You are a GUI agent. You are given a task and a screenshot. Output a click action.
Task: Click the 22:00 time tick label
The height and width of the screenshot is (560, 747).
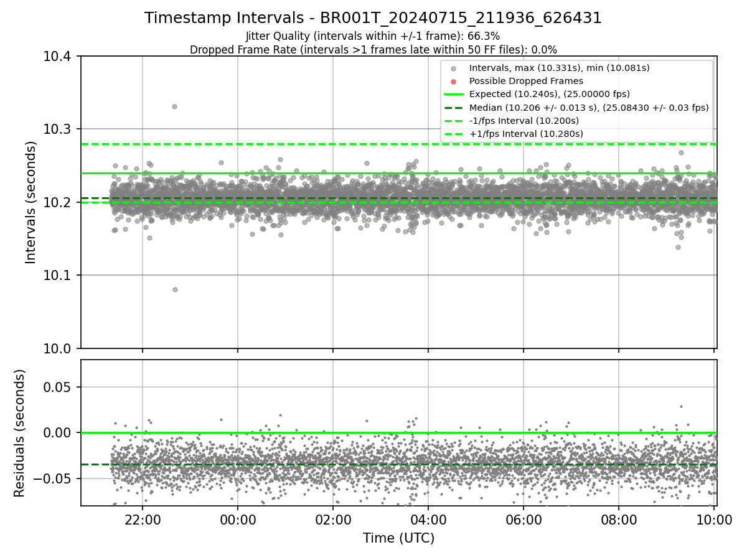click(143, 520)
